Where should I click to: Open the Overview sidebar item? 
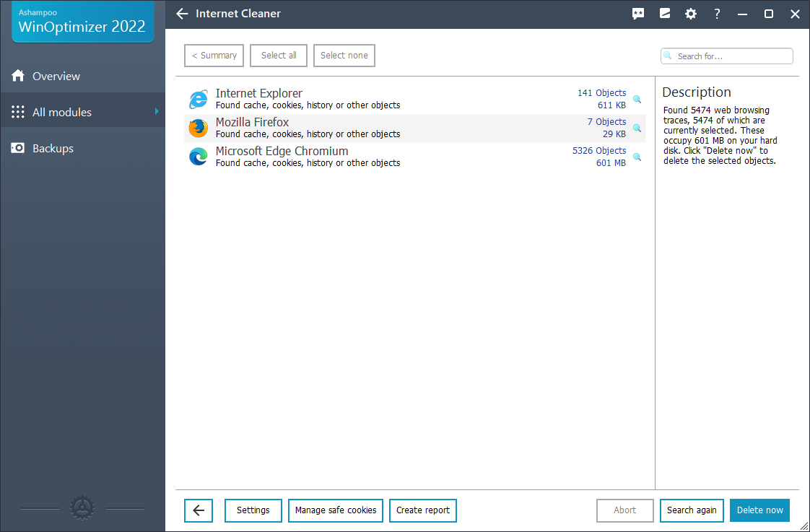56,76
